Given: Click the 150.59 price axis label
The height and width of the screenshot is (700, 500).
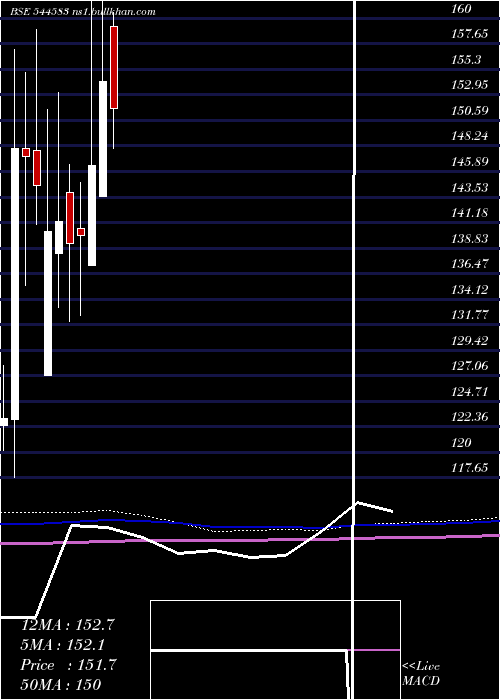Looking at the screenshot, I should coord(470,111).
